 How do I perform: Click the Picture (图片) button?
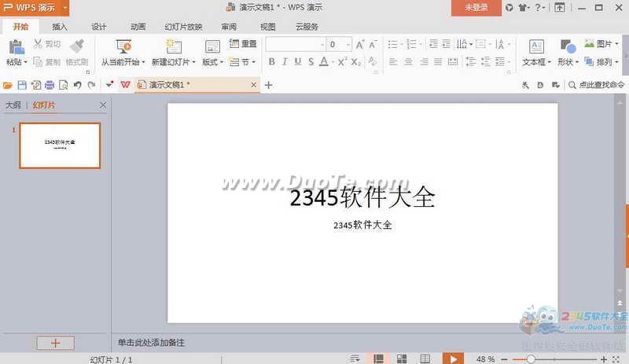[601, 43]
